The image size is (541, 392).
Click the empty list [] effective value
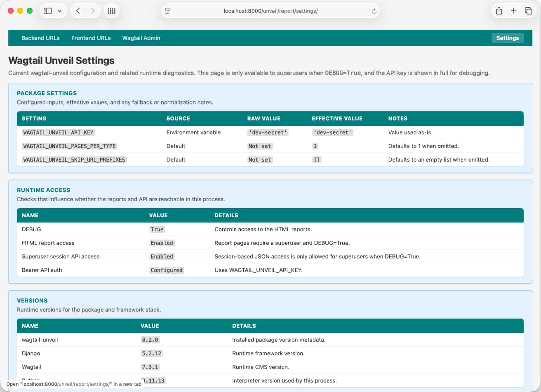tap(317, 160)
